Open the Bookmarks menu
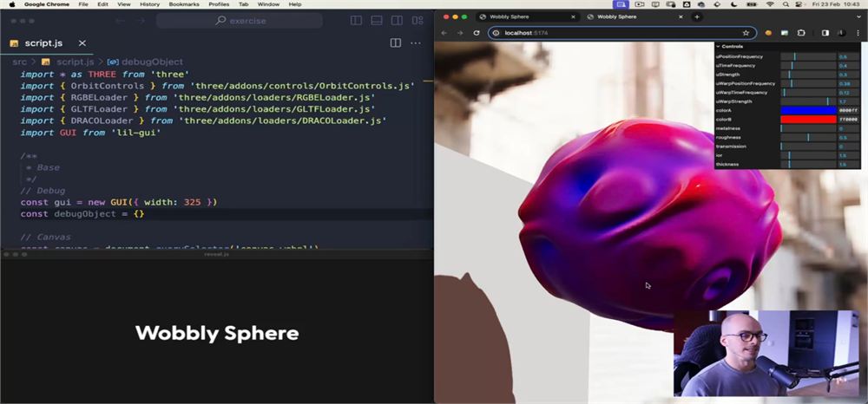Screen dimensions: 868x404 (184, 3)
